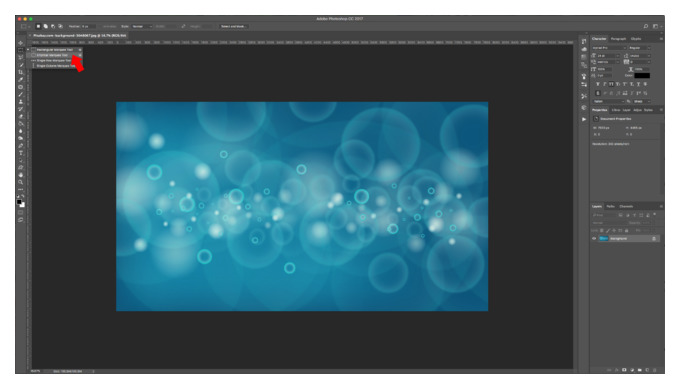Toggle Strikethrough in Character panel

(645, 84)
